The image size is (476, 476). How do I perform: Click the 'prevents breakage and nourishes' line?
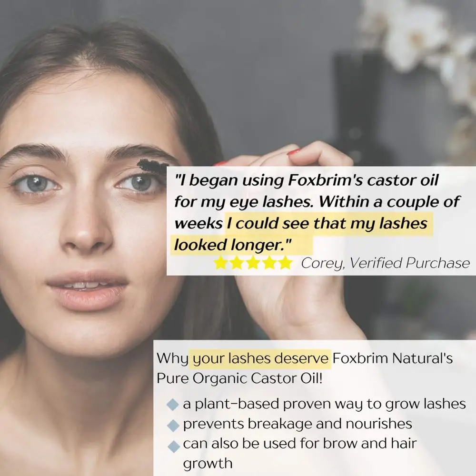297,424
